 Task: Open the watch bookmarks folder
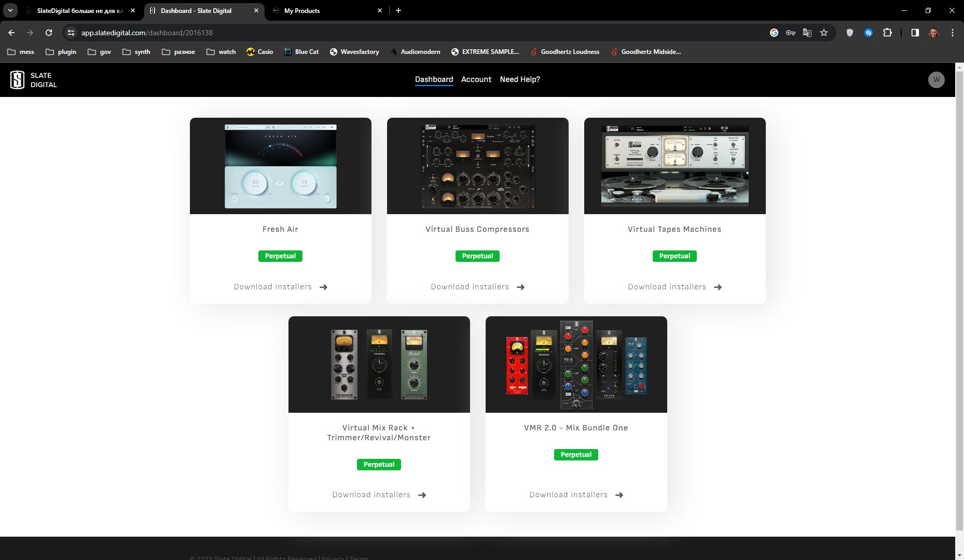tap(221, 52)
